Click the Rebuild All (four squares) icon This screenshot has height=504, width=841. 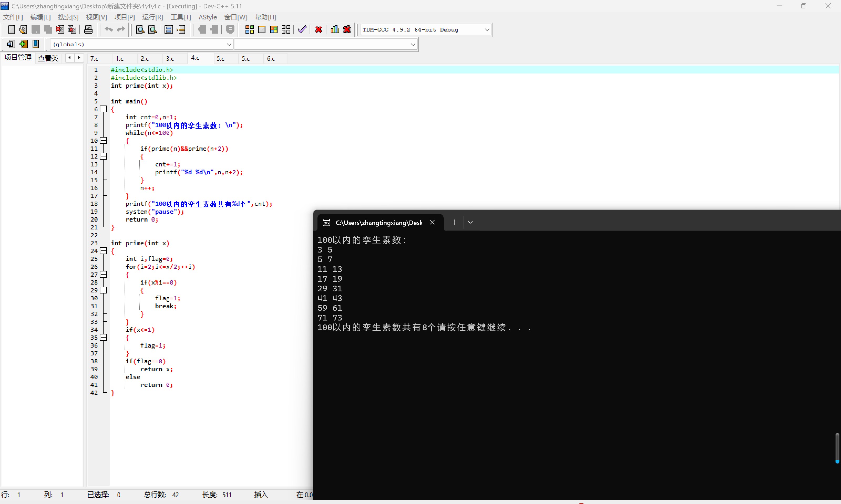click(286, 30)
